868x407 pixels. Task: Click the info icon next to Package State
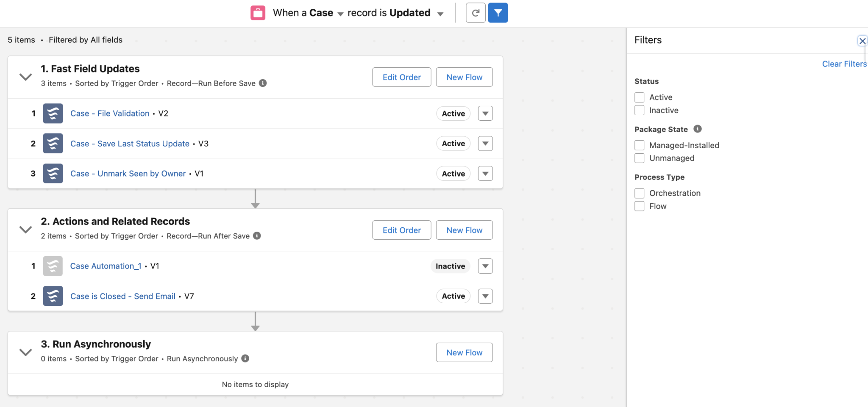[698, 129]
